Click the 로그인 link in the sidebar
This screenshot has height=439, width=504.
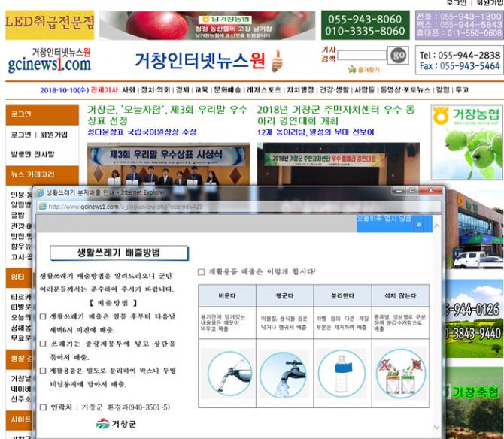coord(21,135)
